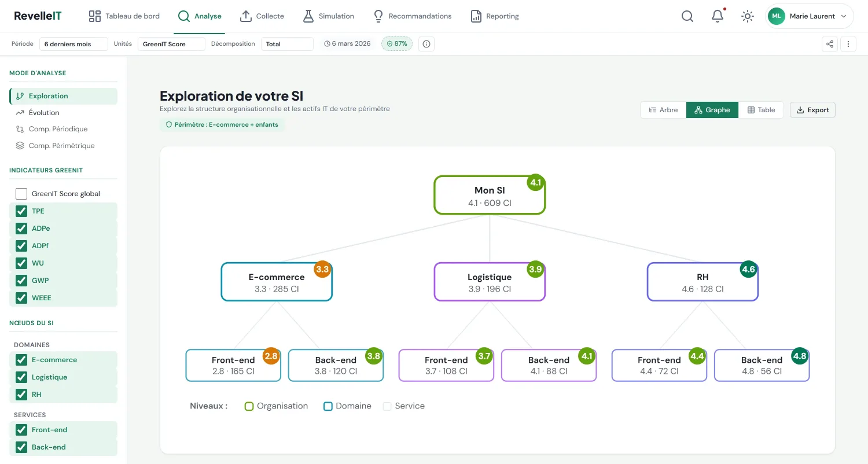Image resolution: width=868 pixels, height=464 pixels.
Task: Switch to Arbre view
Action: 663,110
